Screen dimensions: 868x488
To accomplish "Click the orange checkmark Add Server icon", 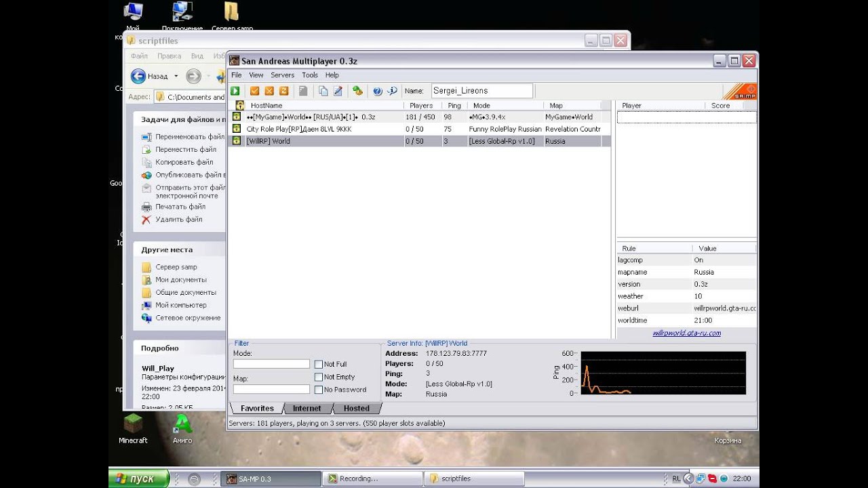I will (x=255, y=91).
